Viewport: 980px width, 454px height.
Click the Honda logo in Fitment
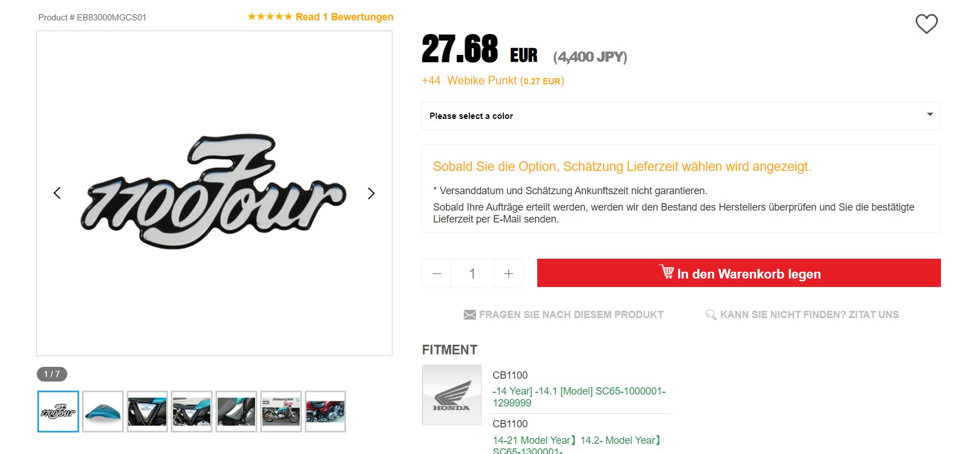coord(451,395)
